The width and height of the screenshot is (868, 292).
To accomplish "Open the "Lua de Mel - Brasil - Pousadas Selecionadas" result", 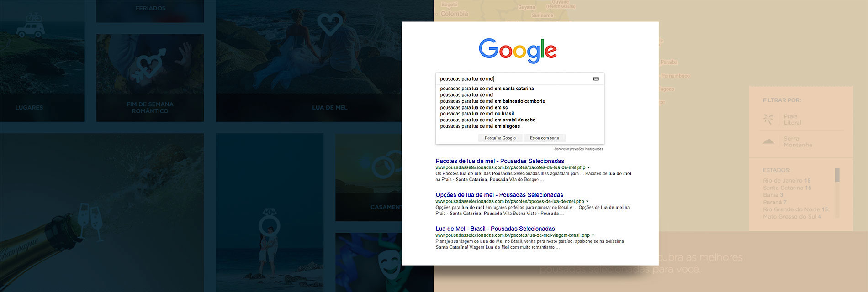I will 495,229.
